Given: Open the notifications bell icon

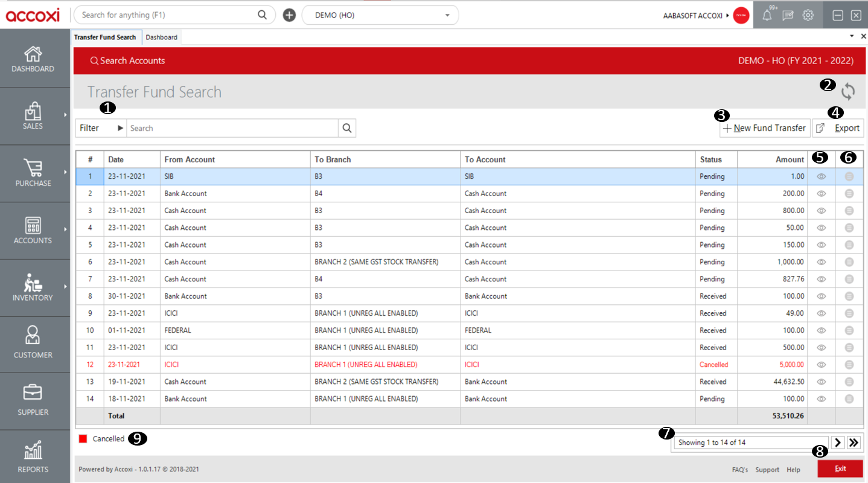Looking at the screenshot, I should (767, 15).
